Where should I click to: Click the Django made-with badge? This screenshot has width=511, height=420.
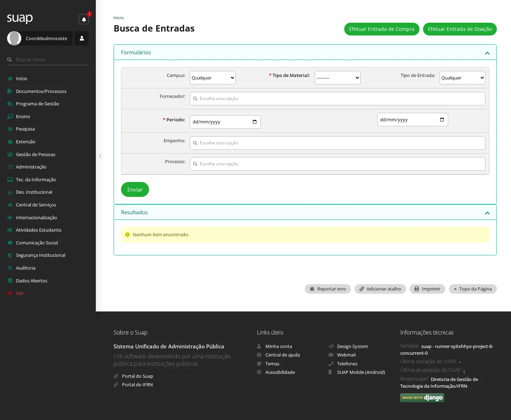pyautogui.click(x=422, y=398)
